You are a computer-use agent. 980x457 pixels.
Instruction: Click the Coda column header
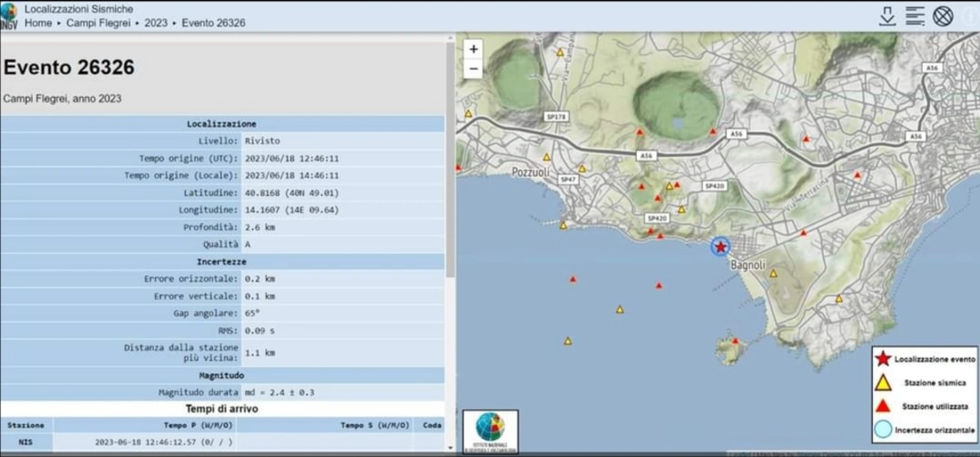430,425
